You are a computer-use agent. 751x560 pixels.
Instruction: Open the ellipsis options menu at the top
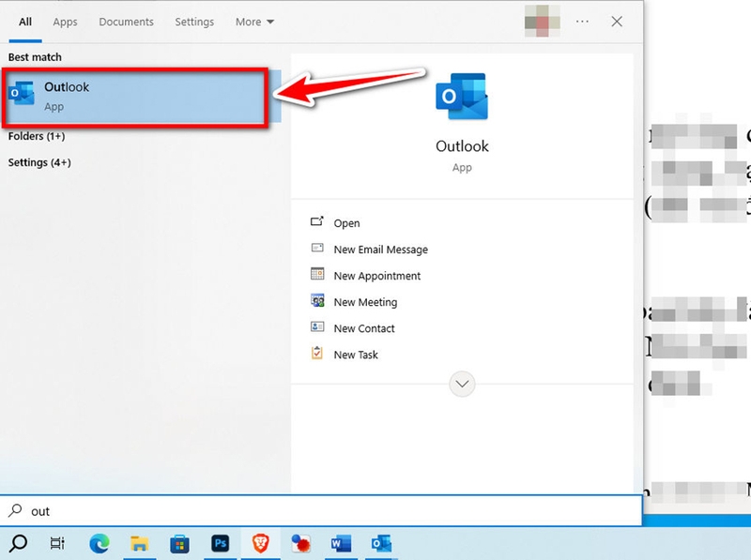tap(582, 21)
